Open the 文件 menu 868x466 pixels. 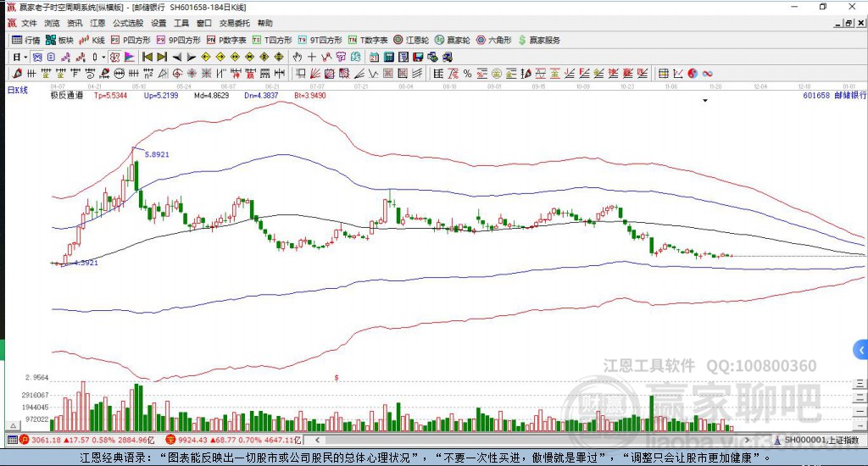click(29, 23)
